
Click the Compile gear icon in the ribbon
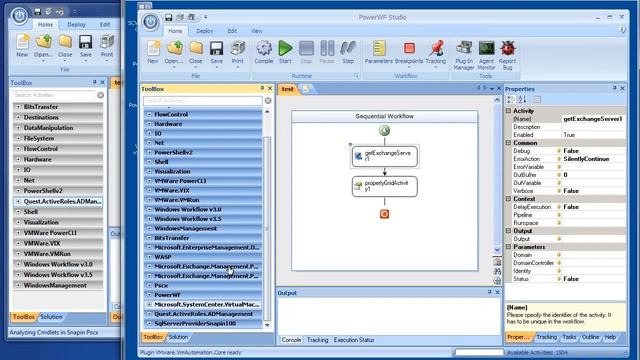[x=264, y=48]
